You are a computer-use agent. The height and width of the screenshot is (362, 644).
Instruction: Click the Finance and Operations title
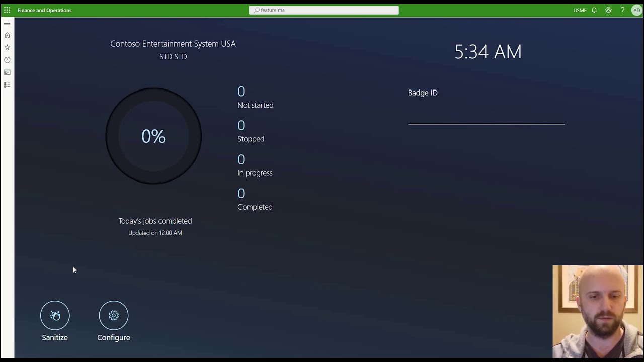click(x=45, y=10)
